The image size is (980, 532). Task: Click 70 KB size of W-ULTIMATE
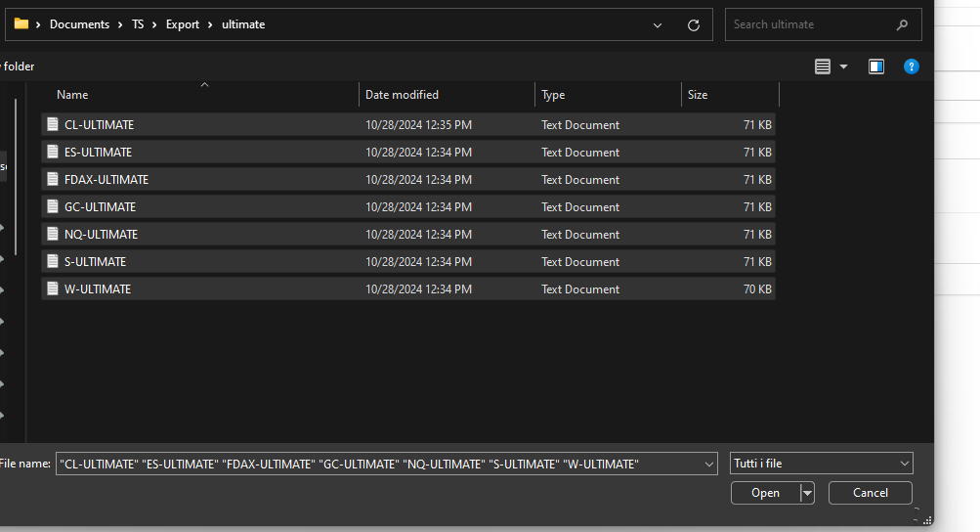tap(757, 289)
